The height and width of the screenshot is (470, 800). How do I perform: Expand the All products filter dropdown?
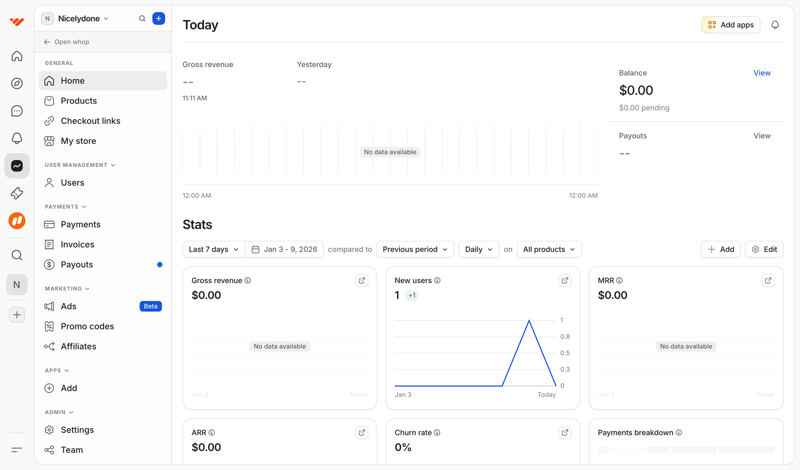(549, 250)
